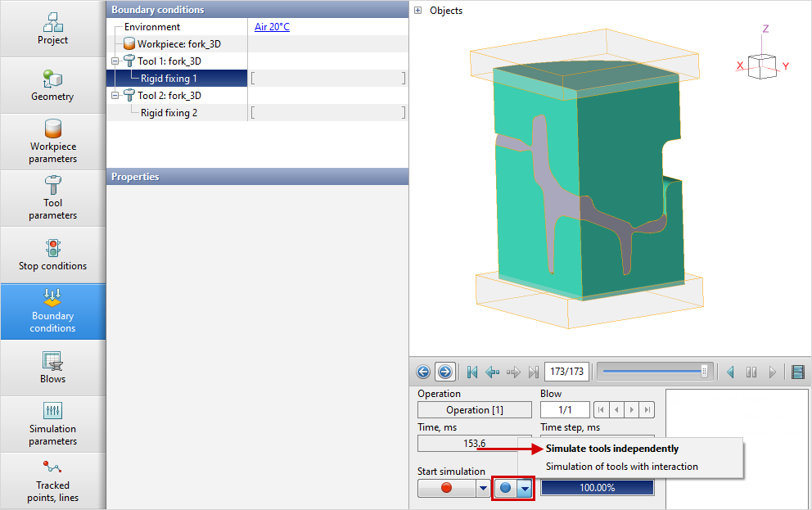This screenshot has height=510, width=812.
Task: Click the frame position slider handle
Action: tap(704, 372)
